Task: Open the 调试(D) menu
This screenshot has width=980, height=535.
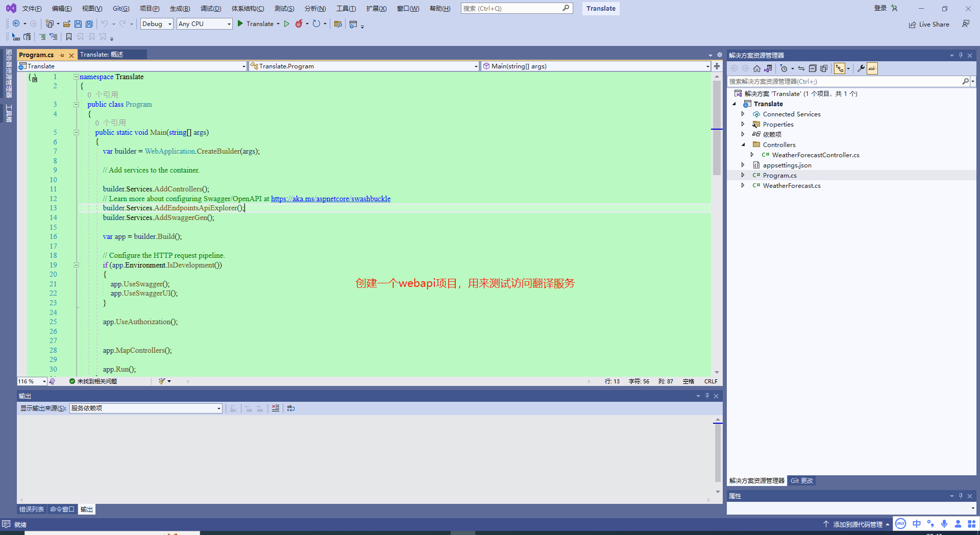Action: coord(211,9)
